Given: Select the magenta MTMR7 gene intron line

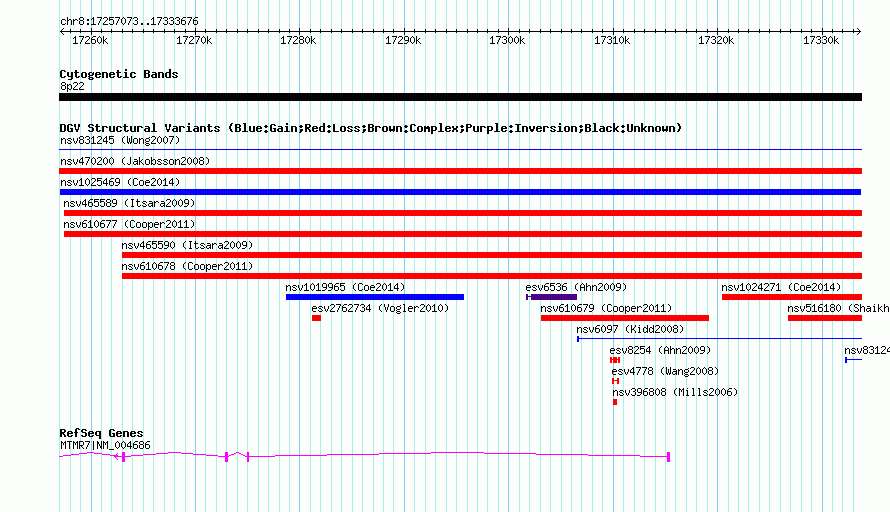Looking at the screenshot, I should point(364,454).
